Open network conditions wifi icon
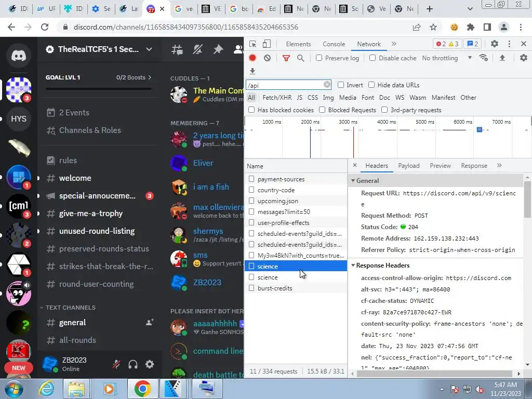This screenshot has width=532, height=399. [x=484, y=58]
